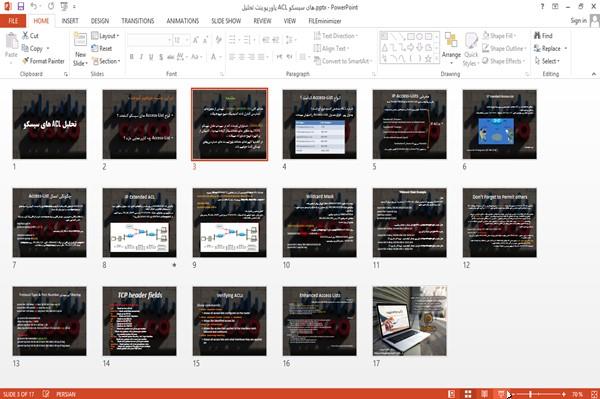Open the Layout dropdown
Viewport: 600px width, 399px height.
pos(105,36)
